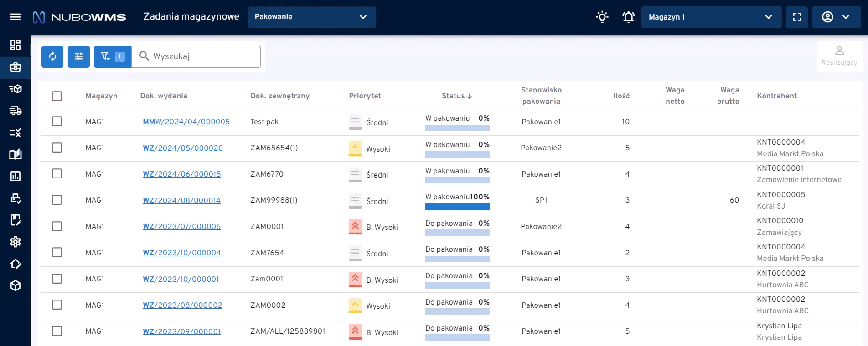Expand the Pakowanie task type dropdown
The height and width of the screenshot is (346, 868).
(x=311, y=17)
